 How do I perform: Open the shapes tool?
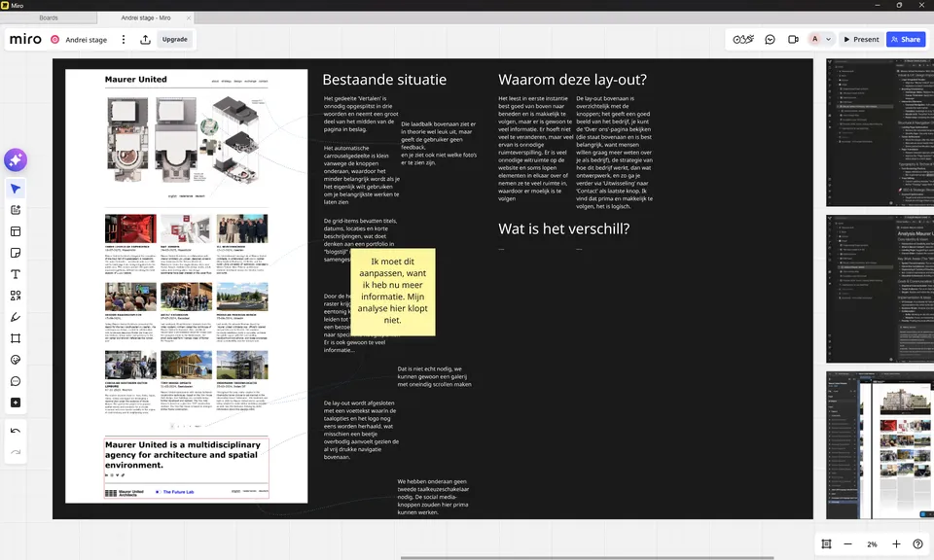(x=16, y=296)
